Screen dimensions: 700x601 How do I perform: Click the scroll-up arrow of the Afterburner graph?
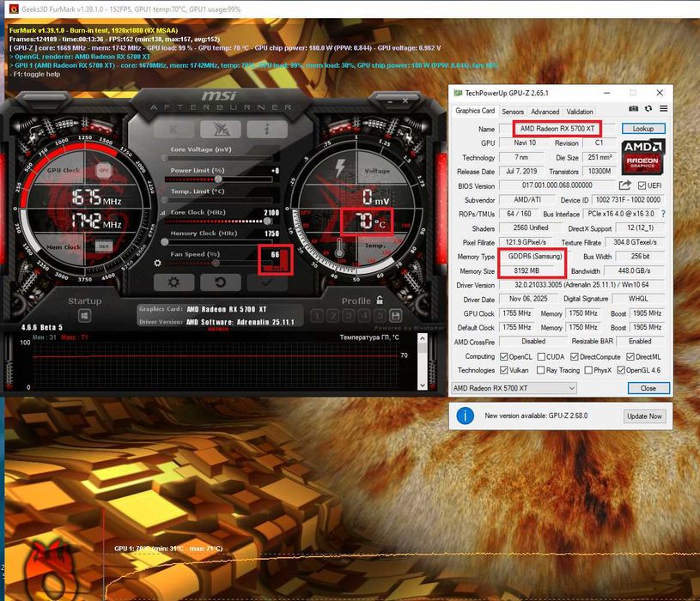(x=422, y=339)
